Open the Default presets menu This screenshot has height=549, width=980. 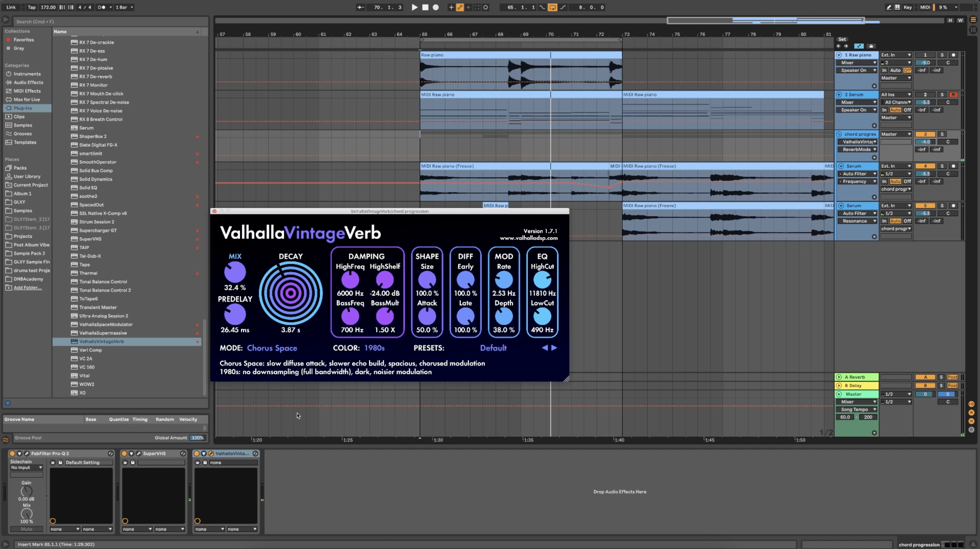[x=493, y=348]
